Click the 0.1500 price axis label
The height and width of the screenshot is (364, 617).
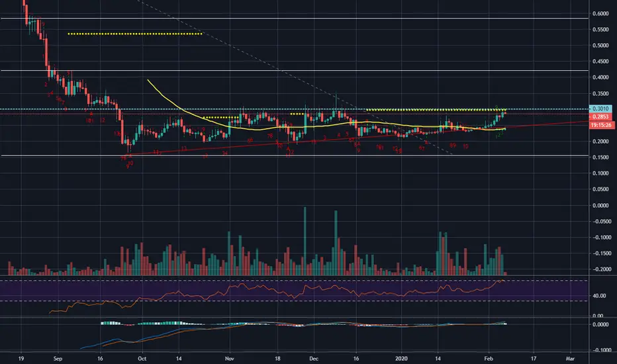600,157
